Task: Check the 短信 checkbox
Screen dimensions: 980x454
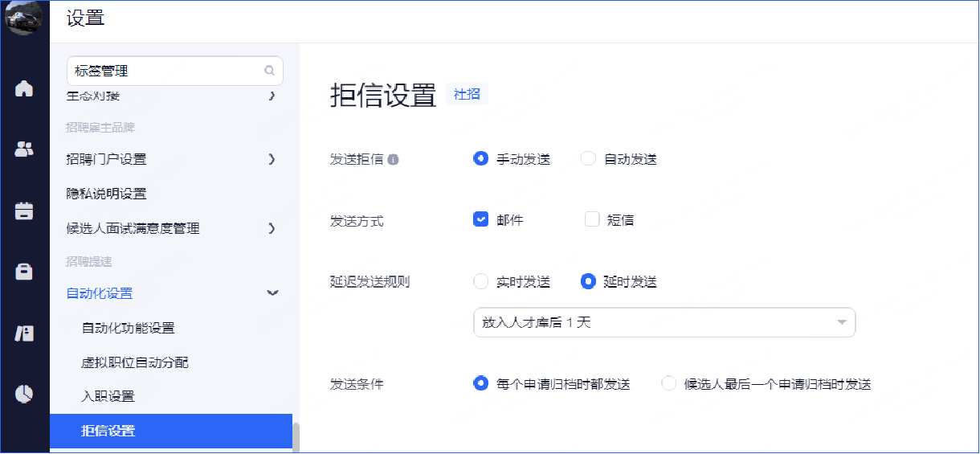Action: click(x=592, y=219)
